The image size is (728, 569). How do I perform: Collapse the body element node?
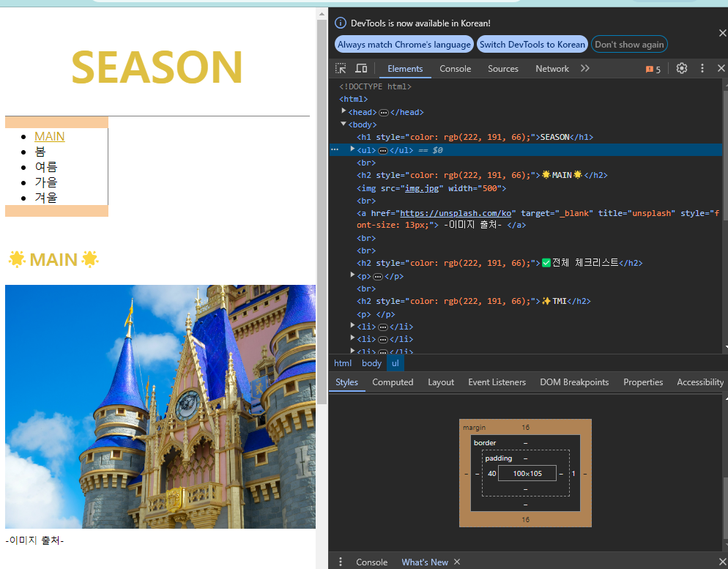coord(343,124)
